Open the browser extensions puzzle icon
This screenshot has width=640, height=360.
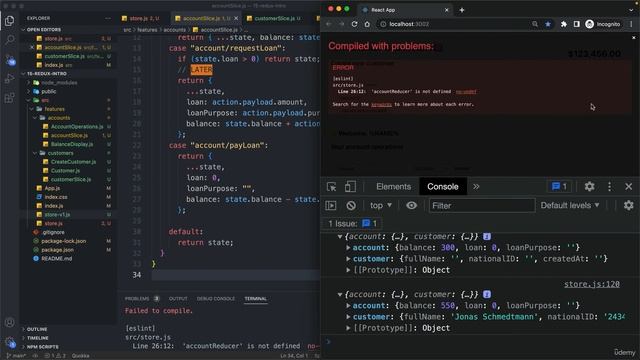point(564,24)
